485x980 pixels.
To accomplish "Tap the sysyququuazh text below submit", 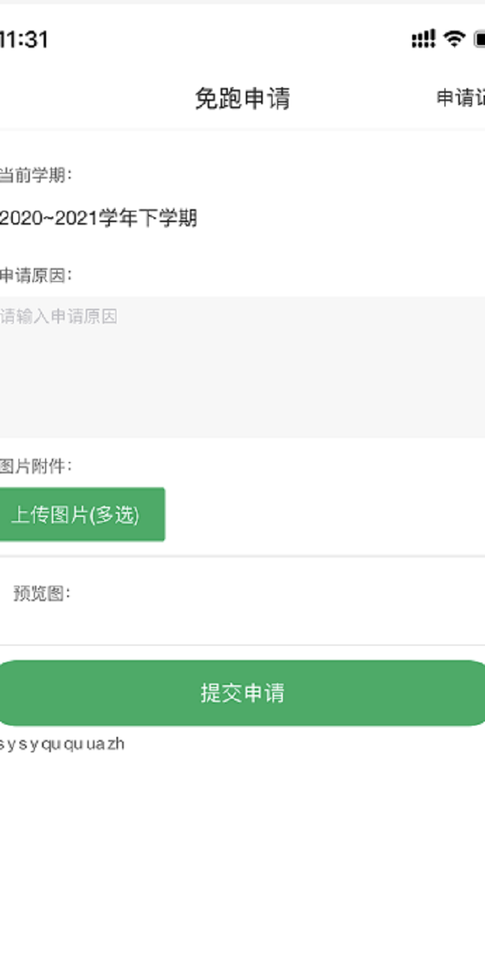I will click(62, 743).
